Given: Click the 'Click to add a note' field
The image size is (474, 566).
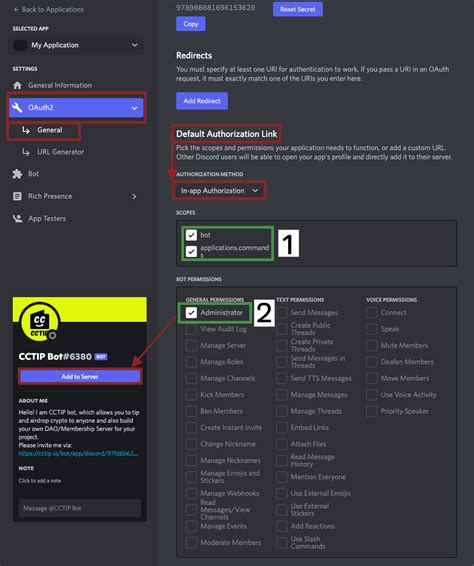Looking at the screenshot, I should pos(40,481).
